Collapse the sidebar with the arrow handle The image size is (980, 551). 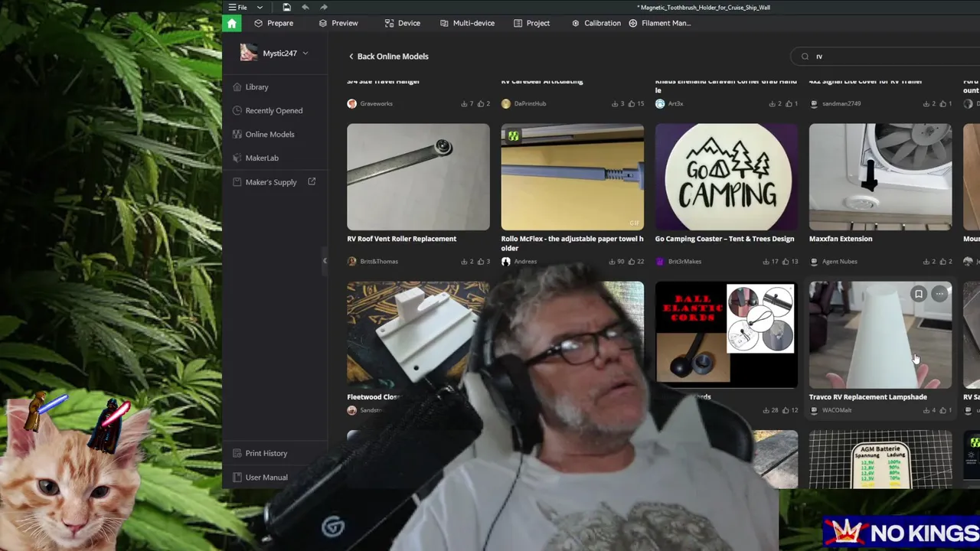click(325, 261)
